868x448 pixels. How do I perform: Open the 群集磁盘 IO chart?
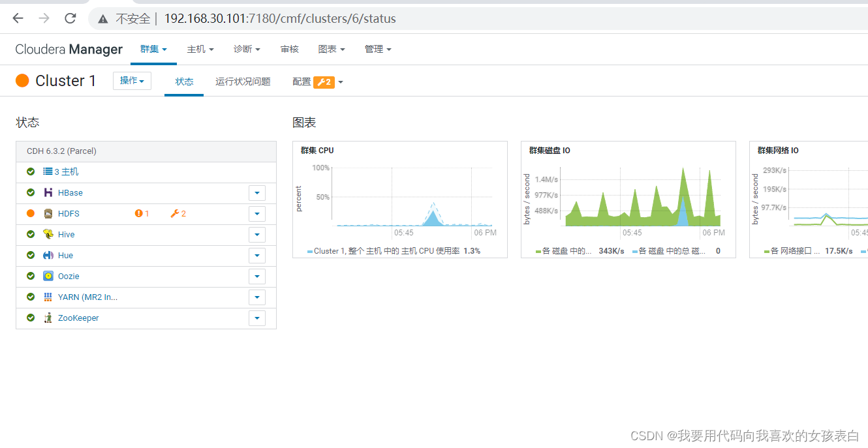[628, 200]
